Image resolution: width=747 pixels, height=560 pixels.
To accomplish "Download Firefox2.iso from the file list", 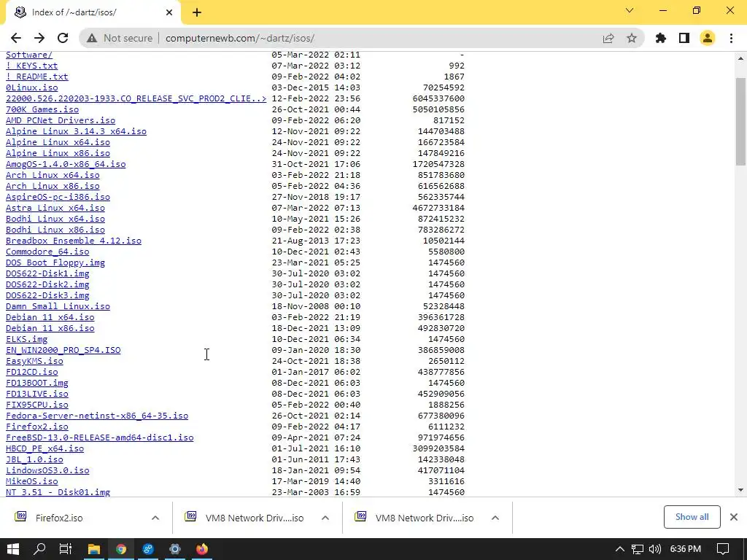I will 37,427.
